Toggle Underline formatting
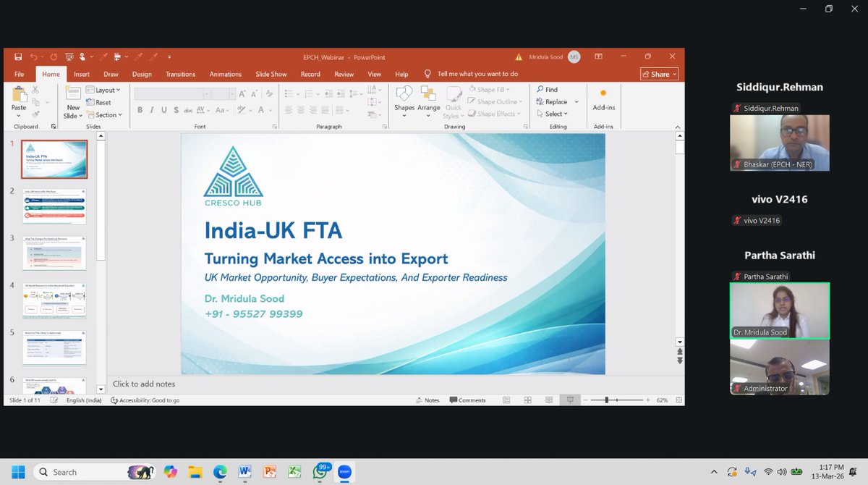This screenshot has width=868, height=485. click(164, 110)
